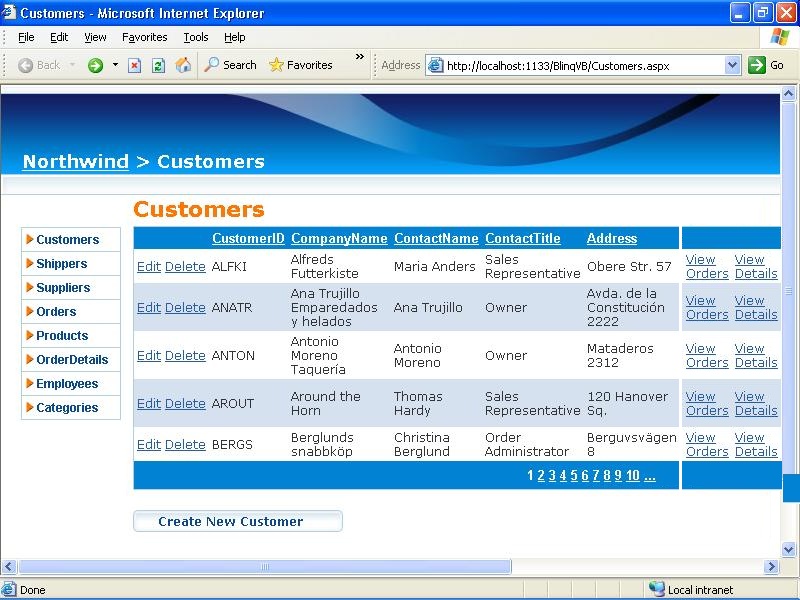Select Customers in the side navigation
The height and width of the screenshot is (600, 800).
[71, 239]
